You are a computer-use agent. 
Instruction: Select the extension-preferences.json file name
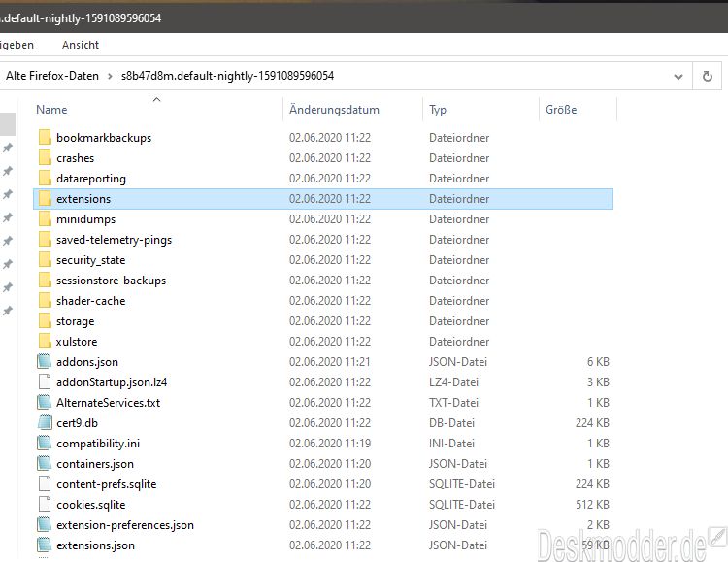(125, 525)
